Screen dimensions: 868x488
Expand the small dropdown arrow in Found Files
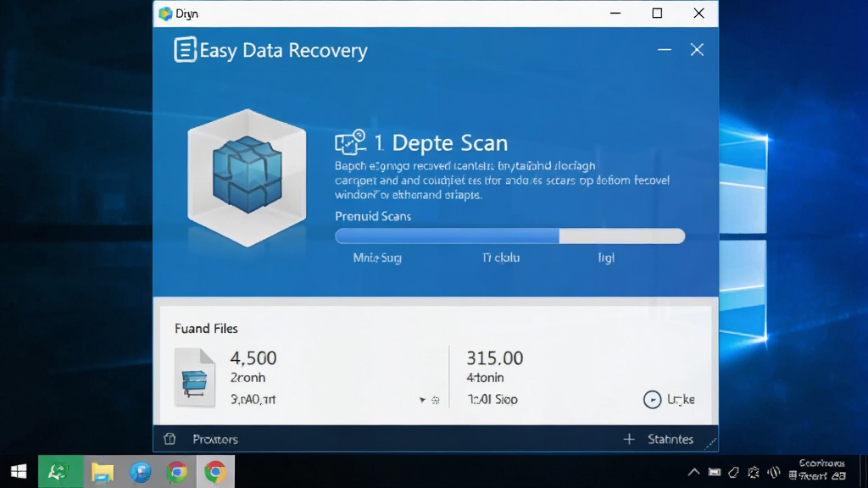(422, 400)
